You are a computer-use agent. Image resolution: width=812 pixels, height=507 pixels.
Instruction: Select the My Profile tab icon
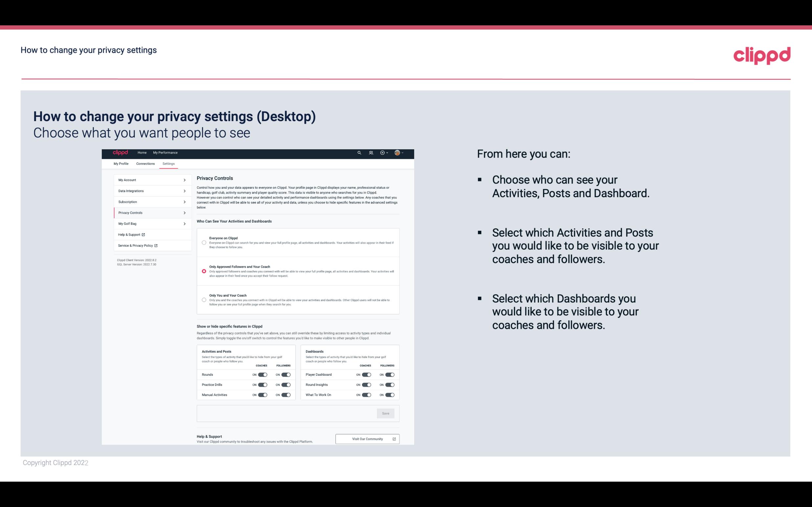point(121,163)
